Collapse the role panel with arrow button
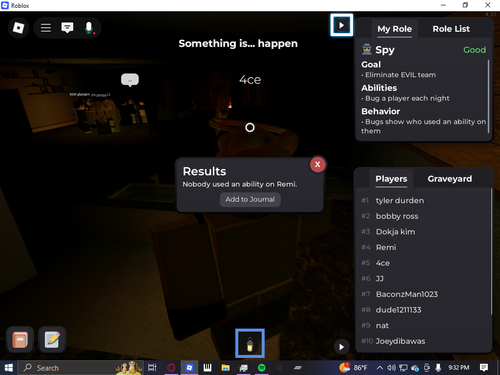The width and height of the screenshot is (500, 375). [x=341, y=25]
